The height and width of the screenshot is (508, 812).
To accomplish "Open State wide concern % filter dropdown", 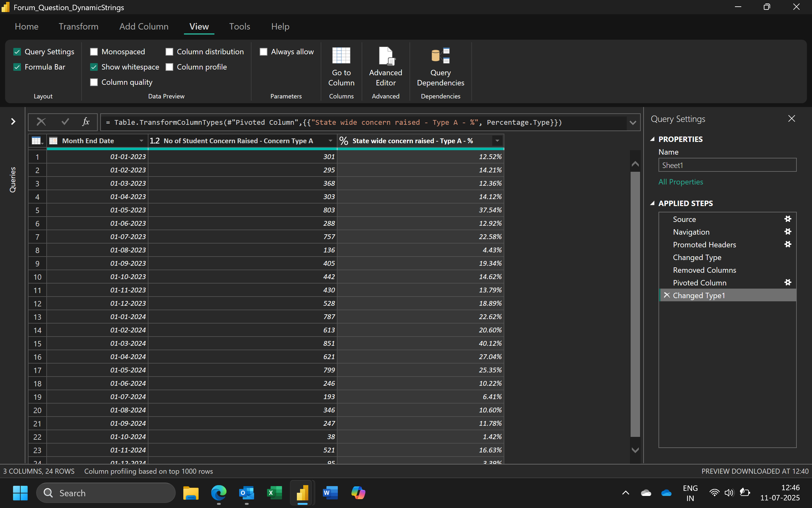I will click(497, 141).
